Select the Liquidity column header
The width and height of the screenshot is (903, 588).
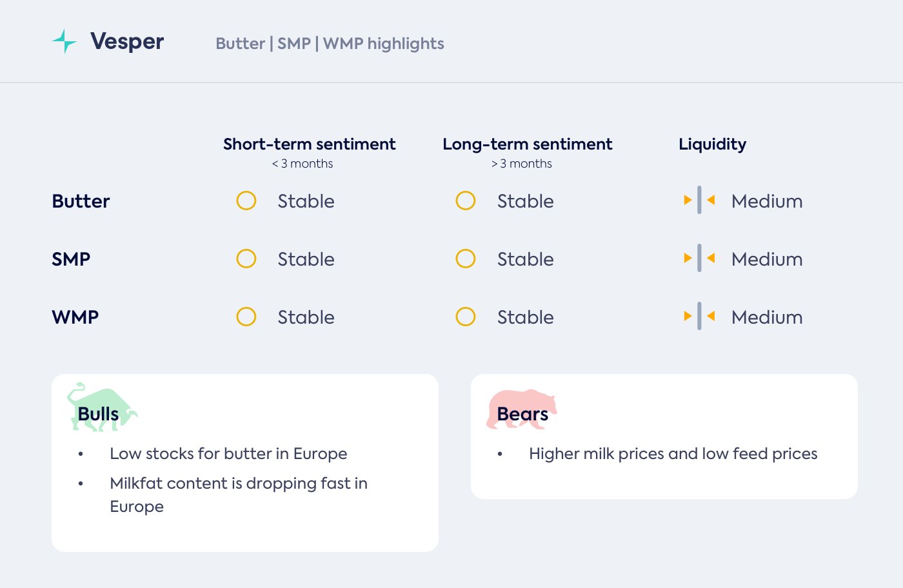click(x=712, y=144)
